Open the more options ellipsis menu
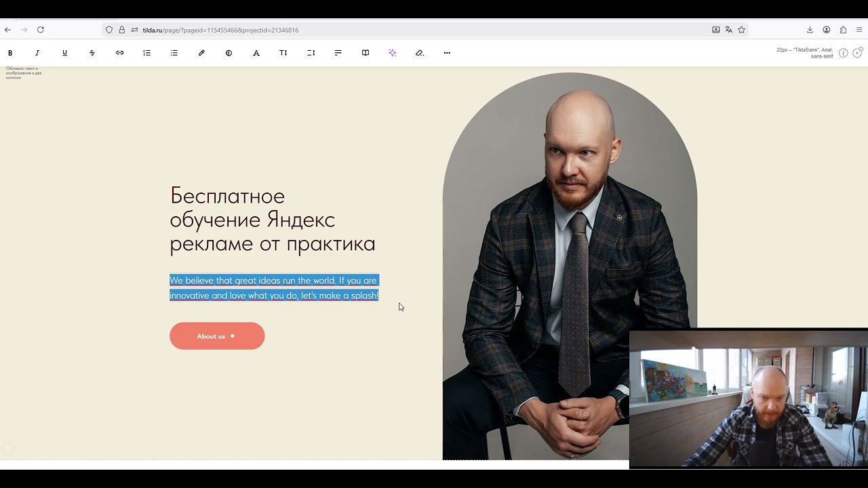This screenshot has height=488, width=868. [x=447, y=53]
